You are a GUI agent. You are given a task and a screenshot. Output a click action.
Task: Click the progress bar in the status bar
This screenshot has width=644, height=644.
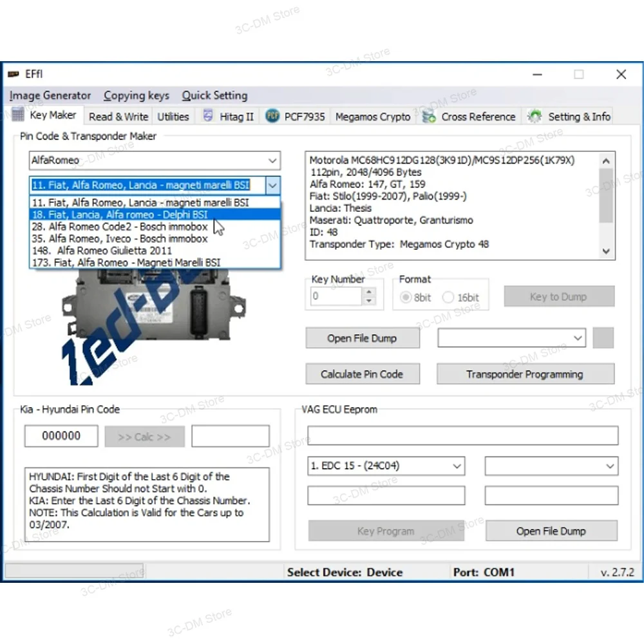point(74,571)
